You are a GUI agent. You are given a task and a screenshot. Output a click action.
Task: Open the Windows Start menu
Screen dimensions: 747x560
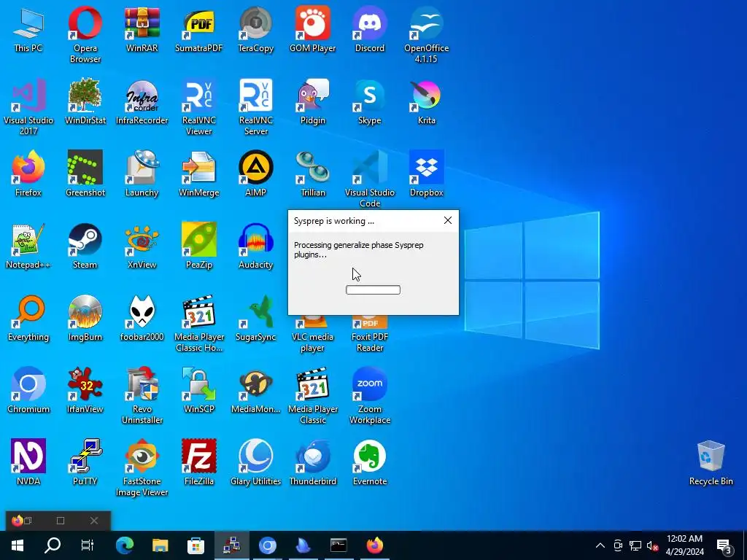click(18, 545)
